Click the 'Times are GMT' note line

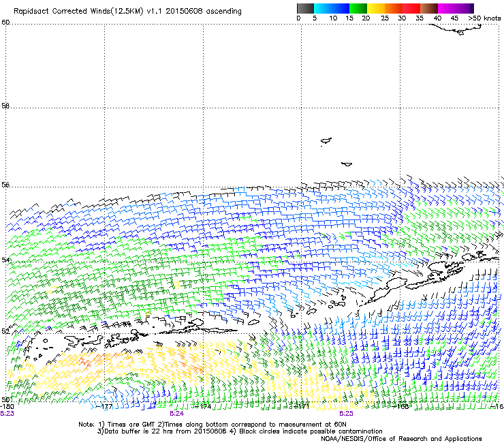(x=212, y=425)
